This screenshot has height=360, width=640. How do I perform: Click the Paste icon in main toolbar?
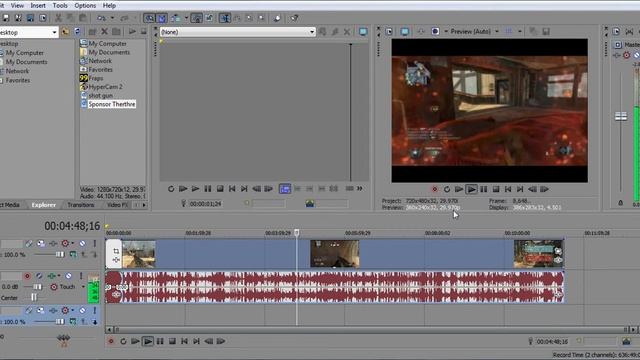(x=83, y=18)
